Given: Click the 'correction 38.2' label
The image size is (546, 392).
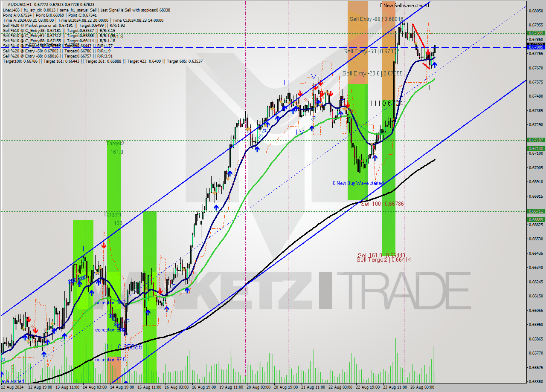Looking at the screenshot, I should pyautogui.click(x=110, y=303).
